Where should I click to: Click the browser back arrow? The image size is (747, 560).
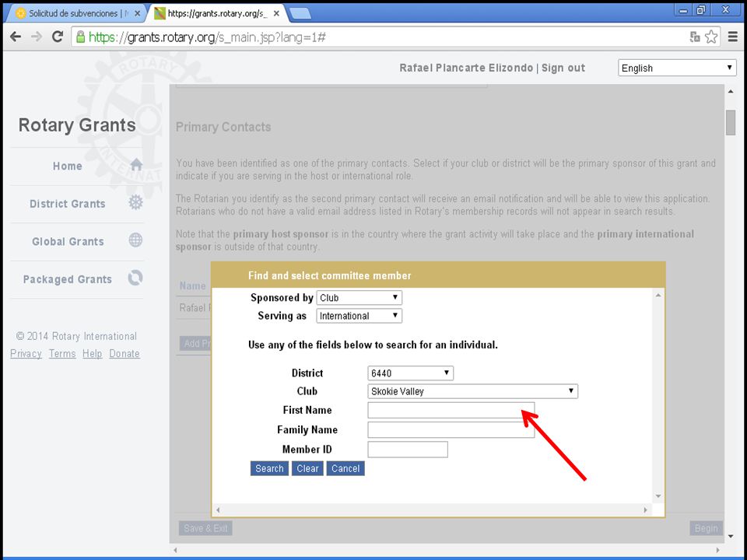coord(16,37)
